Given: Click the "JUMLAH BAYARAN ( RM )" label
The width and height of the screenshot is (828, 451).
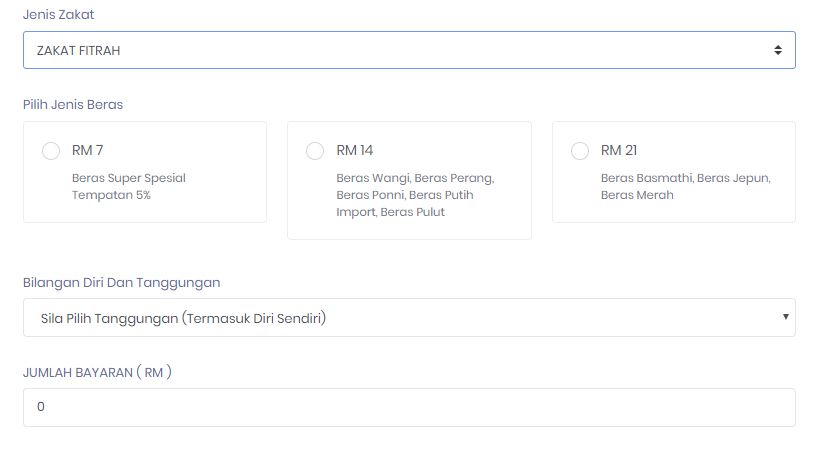Looking at the screenshot, I should point(98,372).
